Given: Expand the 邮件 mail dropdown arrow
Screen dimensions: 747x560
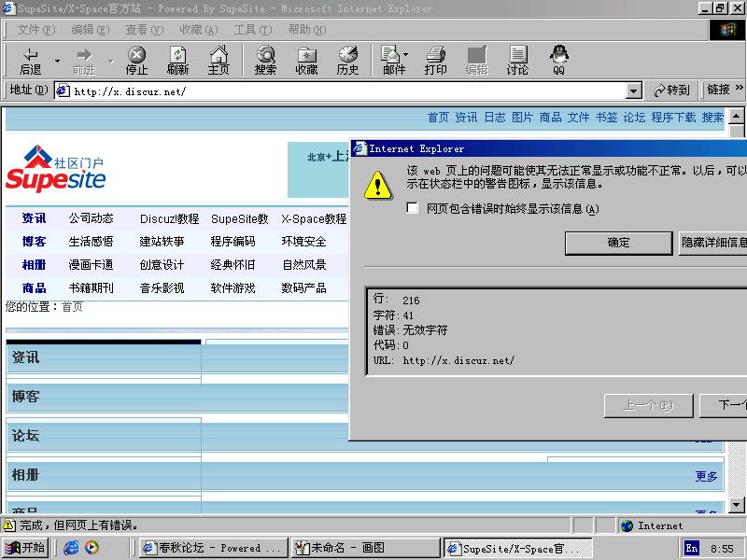Looking at the screenshot, I should [406, 55].
